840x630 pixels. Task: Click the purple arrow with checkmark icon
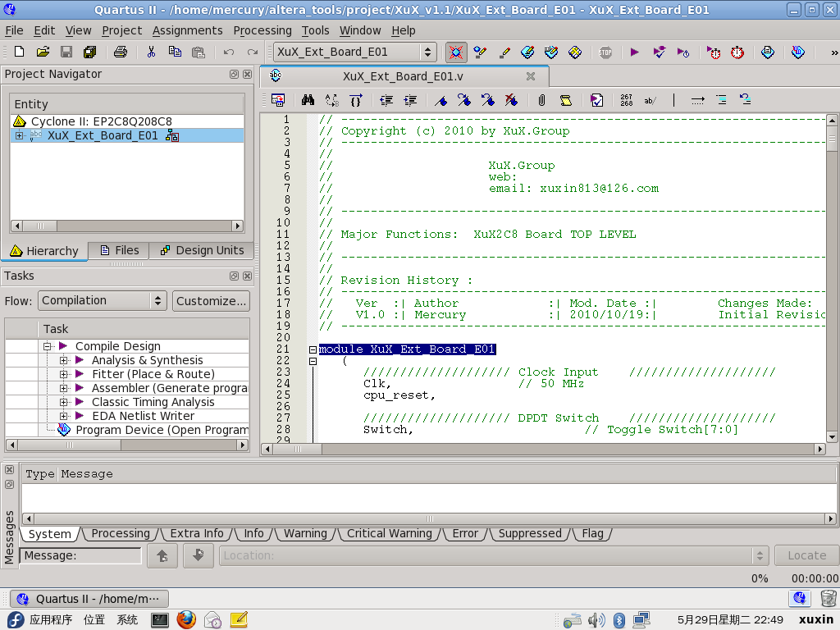659,52
